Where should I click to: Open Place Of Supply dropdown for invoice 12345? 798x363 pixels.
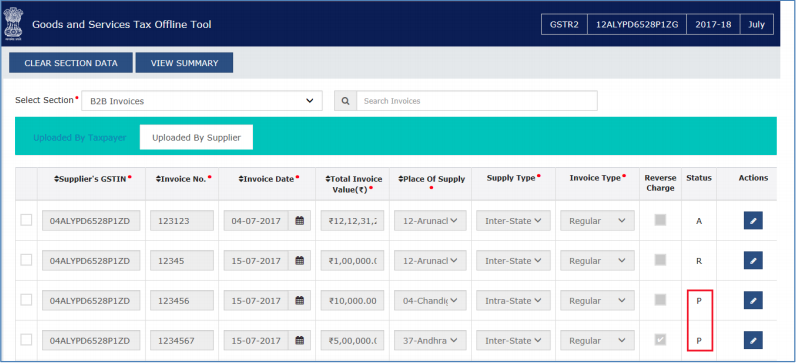(x=431, y=261)
